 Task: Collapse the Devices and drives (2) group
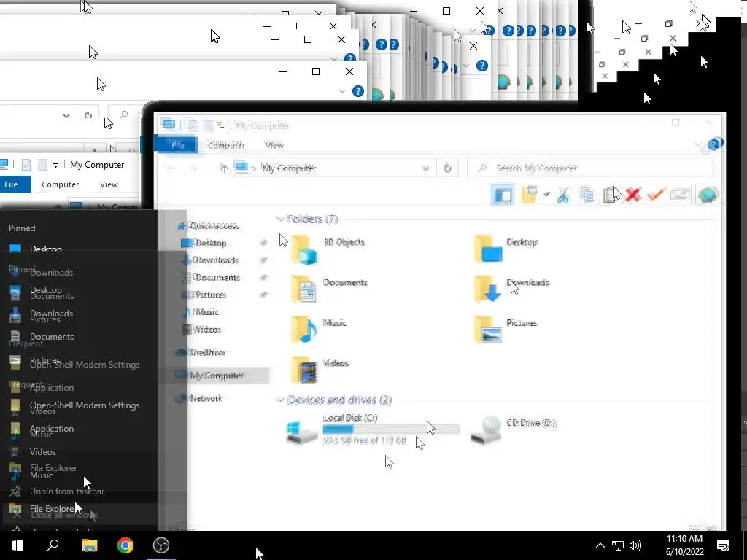(280, 400)
